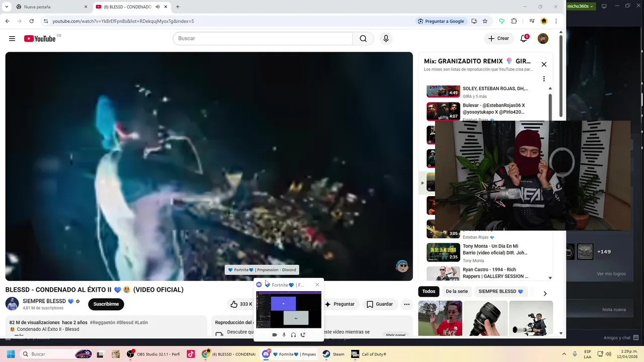Deafen with headphones icon in Discord preview
The image size is (644, 362).
[x=293, y=335]
